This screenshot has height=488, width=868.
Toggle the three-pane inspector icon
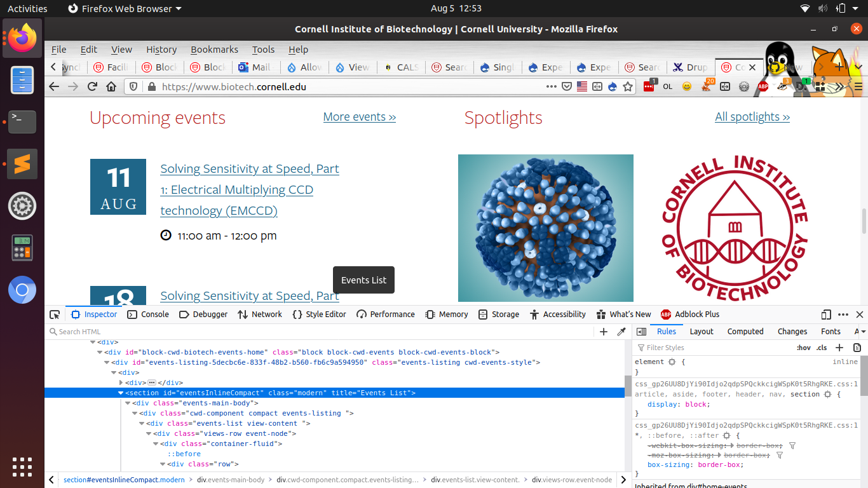point(642,332)
